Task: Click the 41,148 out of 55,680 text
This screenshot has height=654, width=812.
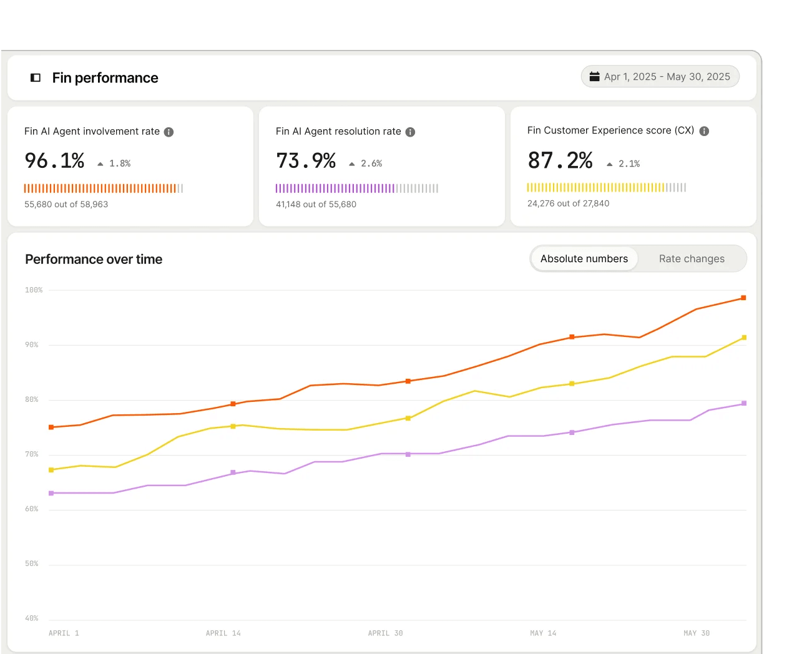Action: 316,204
